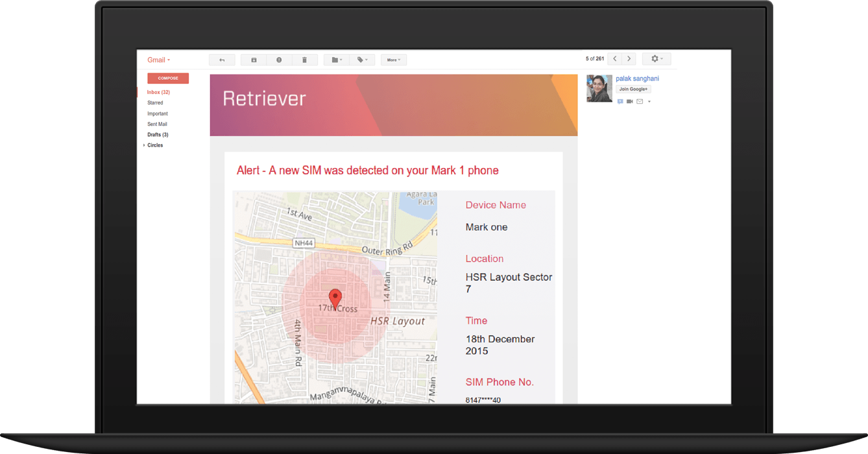868x454 pixels.
Task: Open the More actions dropdown
Action: [x=394, y=60]
